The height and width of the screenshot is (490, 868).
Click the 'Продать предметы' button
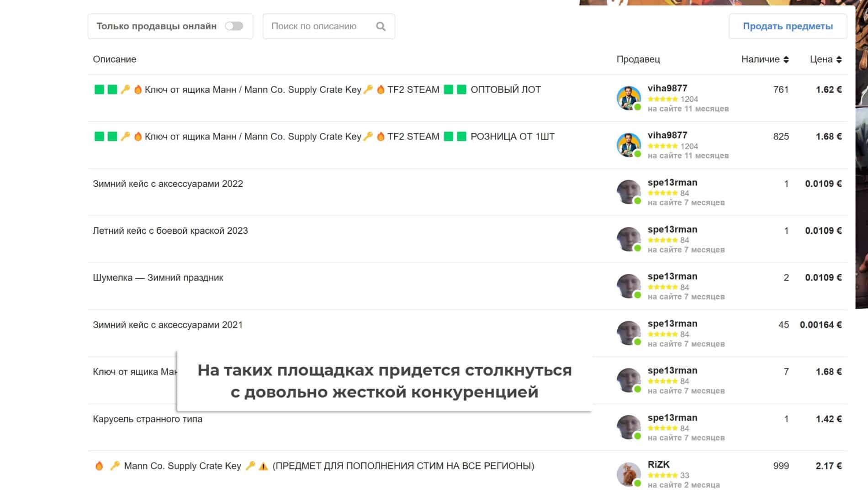[x=788, y=26]
